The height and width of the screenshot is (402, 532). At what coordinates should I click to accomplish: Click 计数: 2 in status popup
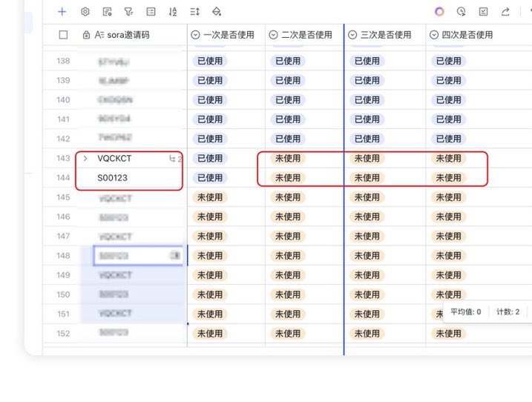[x=508, y=312]
